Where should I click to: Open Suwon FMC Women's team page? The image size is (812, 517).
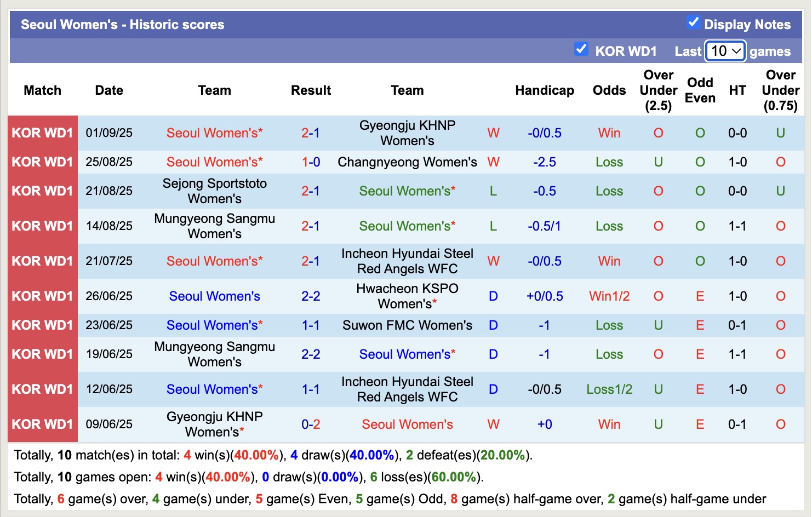(x=407, y=325)
